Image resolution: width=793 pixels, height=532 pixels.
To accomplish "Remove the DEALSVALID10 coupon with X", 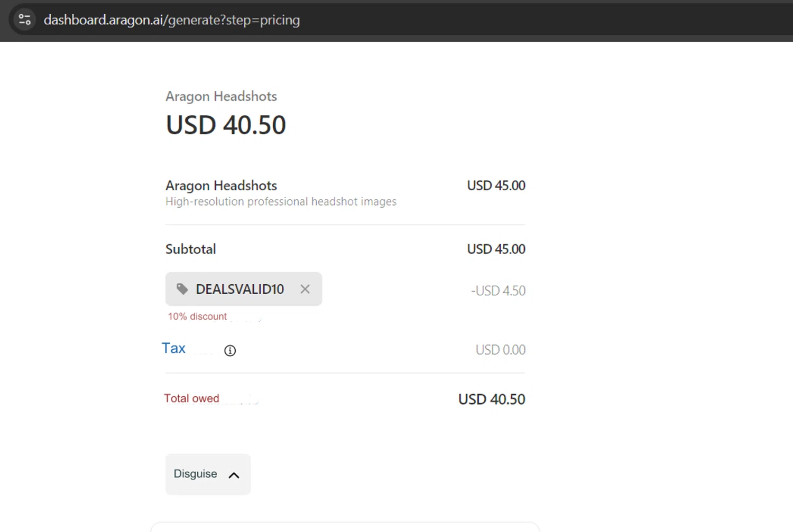I will pos(305,289).
